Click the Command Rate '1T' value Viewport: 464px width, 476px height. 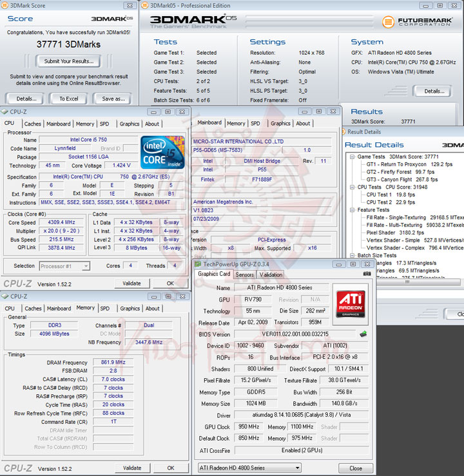(x=113, y=422)
